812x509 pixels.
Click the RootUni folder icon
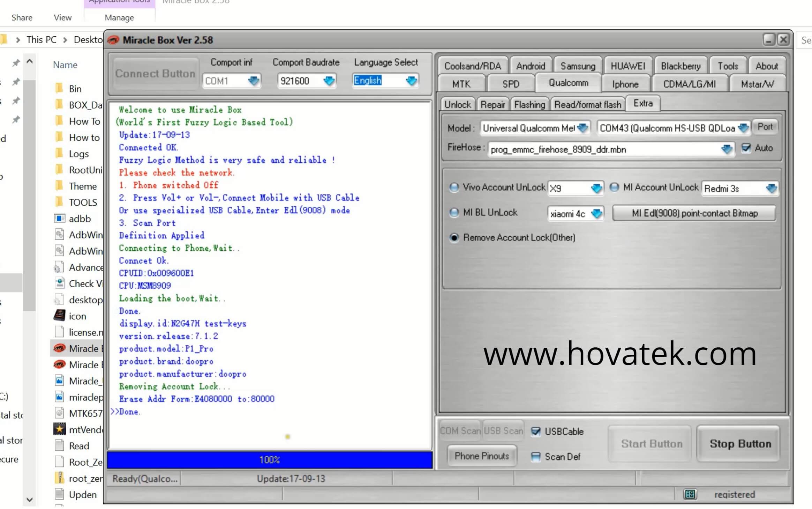pos(59,170)
